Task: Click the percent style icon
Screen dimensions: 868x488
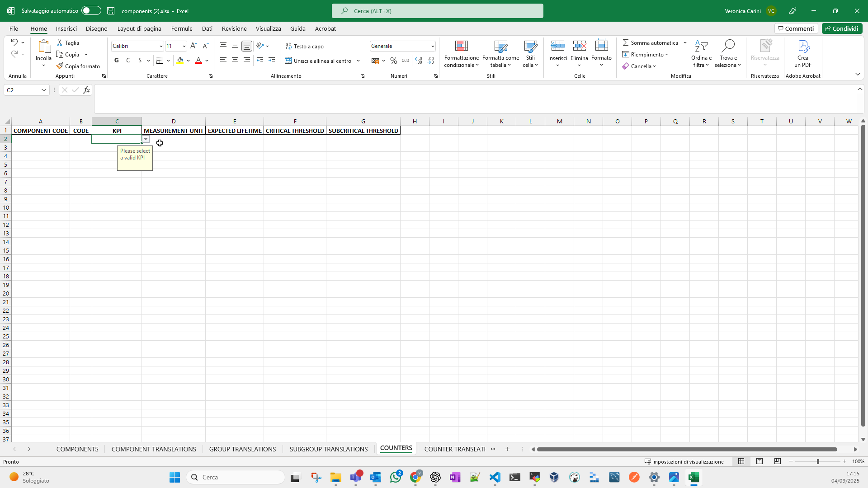Action: 393,61
